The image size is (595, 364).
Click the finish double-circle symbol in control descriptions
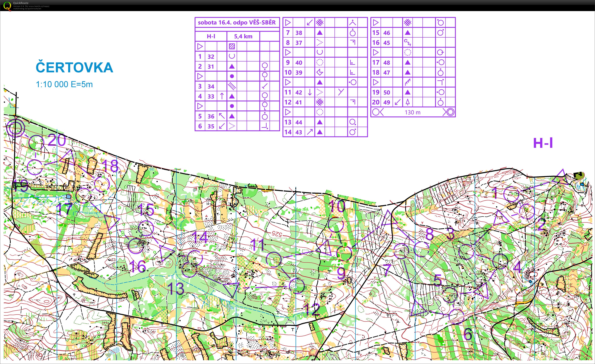click(x=450, y=112)
